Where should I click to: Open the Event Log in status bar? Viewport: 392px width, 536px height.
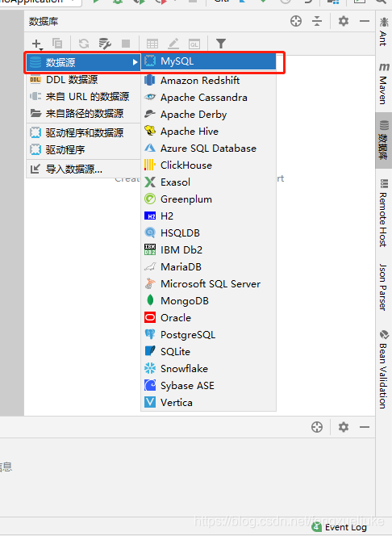coord(340,527)
